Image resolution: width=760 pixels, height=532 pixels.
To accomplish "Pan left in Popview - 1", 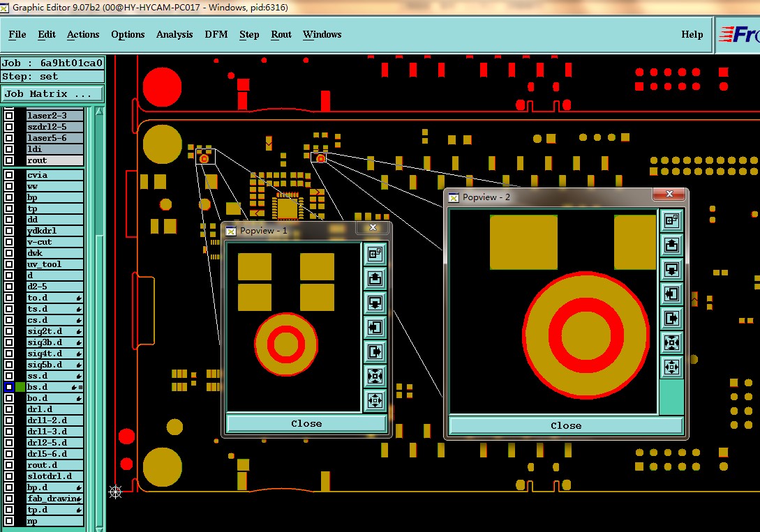I will tap(375, 327).
